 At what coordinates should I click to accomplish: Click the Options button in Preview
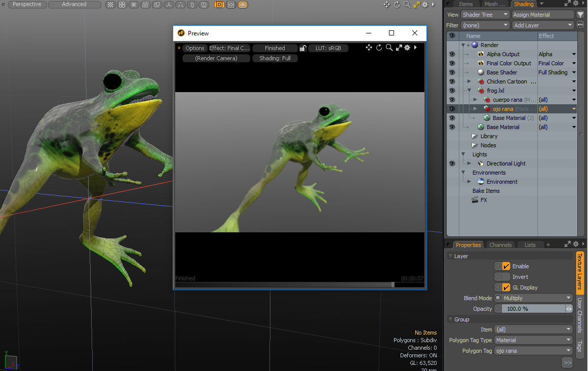click(x=194, y=48)
